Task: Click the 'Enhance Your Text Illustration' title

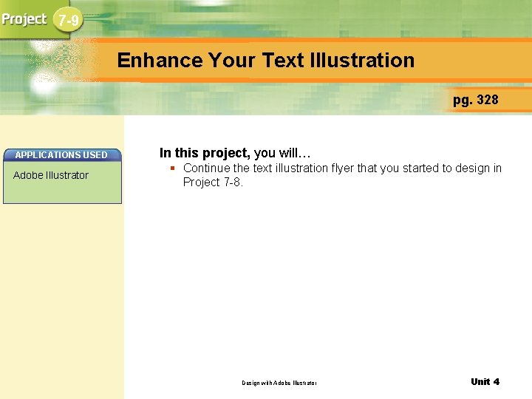Action: point(266,60)
